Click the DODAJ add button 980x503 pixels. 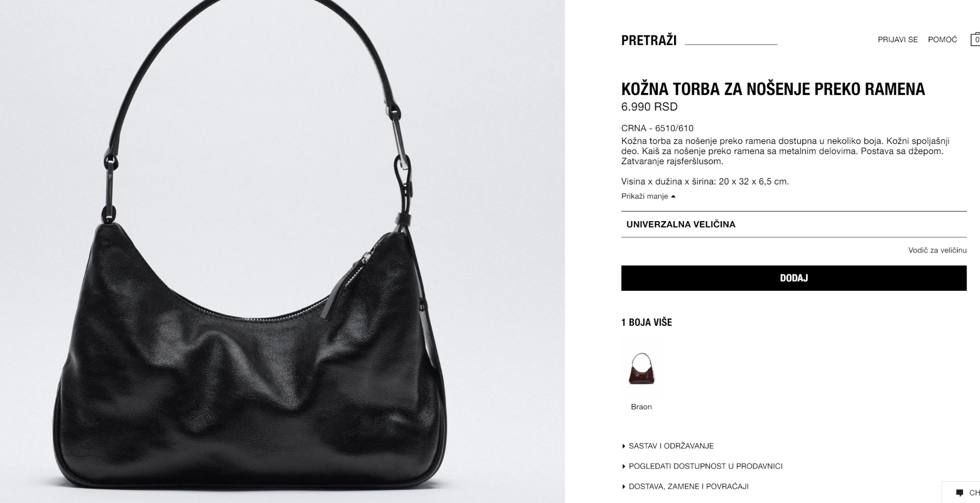coord(794,278)
